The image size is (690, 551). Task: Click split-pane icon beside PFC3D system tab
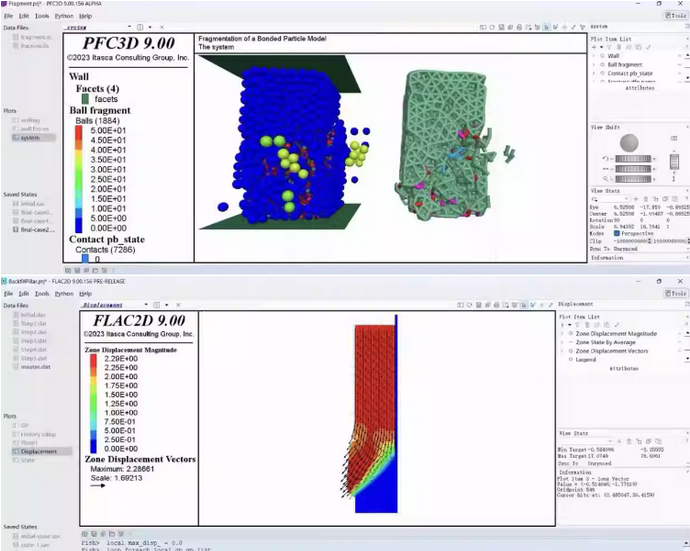[x=140, y=27]
